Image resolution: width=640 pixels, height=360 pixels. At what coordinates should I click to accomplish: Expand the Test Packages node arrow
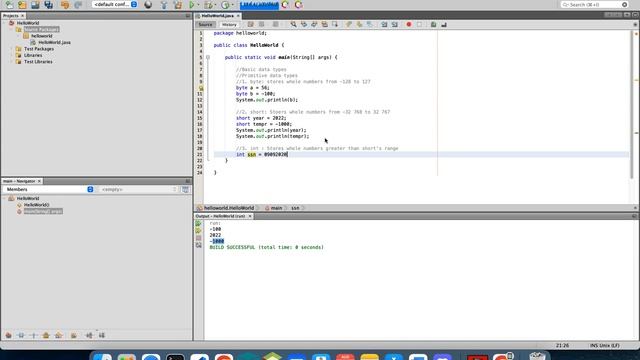tap(12, 49)
